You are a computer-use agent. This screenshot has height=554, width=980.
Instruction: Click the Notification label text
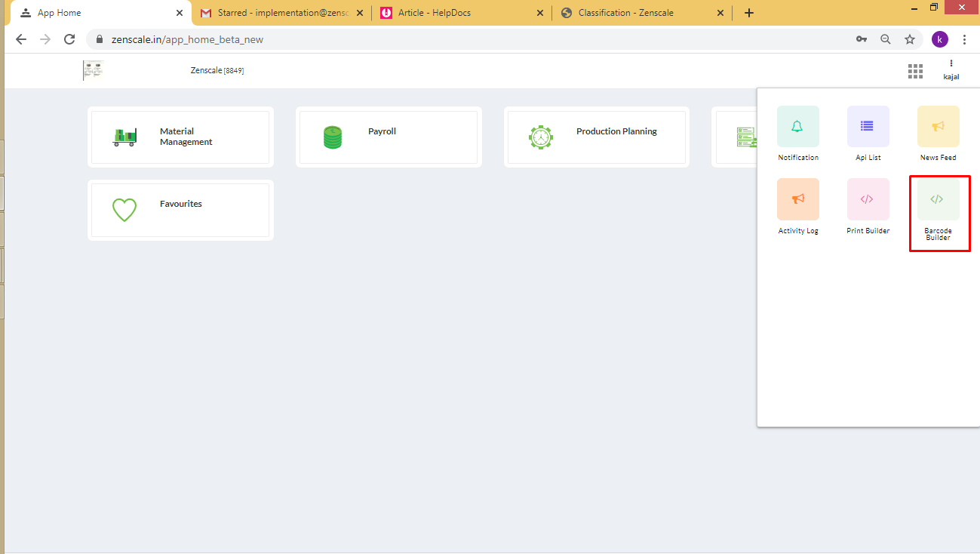[798, 158]
